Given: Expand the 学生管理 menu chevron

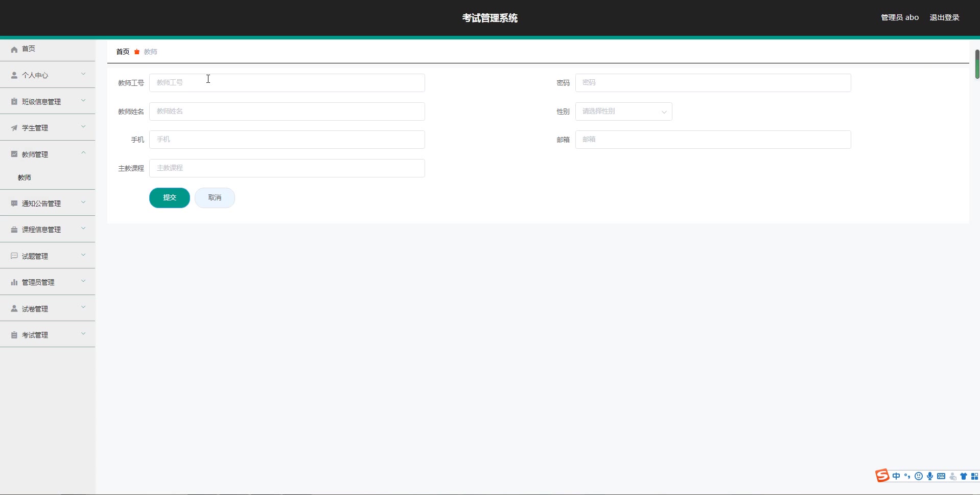Looking at the screenshot, I should (x=83, y=127).
